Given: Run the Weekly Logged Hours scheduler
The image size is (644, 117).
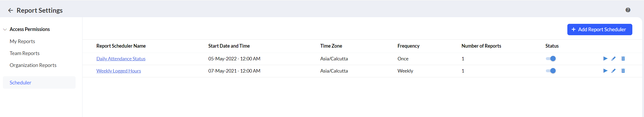Looking at the screenshot, I should coord(605,71).
